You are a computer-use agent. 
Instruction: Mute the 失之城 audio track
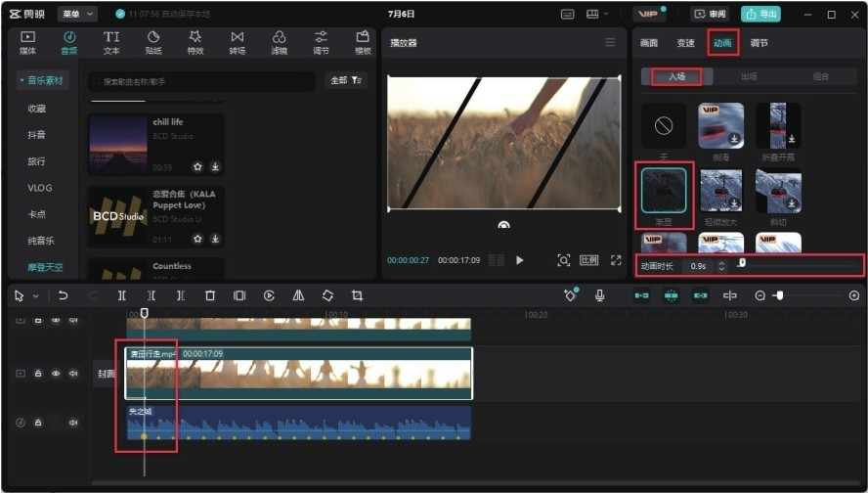tap(73, 423)
